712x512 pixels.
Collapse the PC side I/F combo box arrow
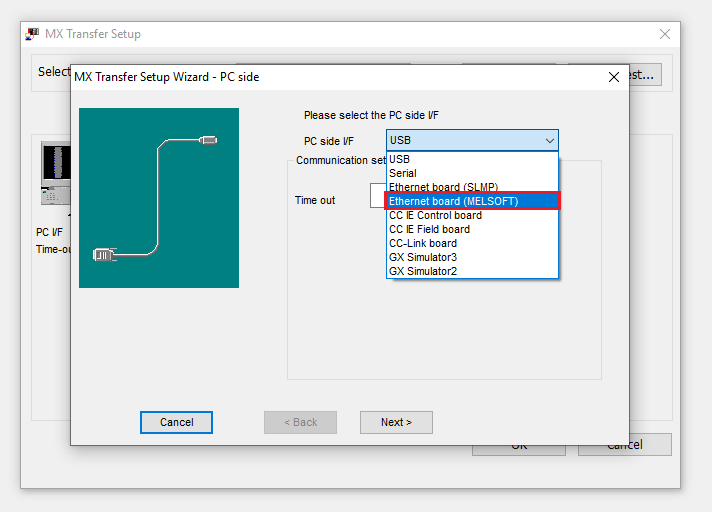click(549, 141)
